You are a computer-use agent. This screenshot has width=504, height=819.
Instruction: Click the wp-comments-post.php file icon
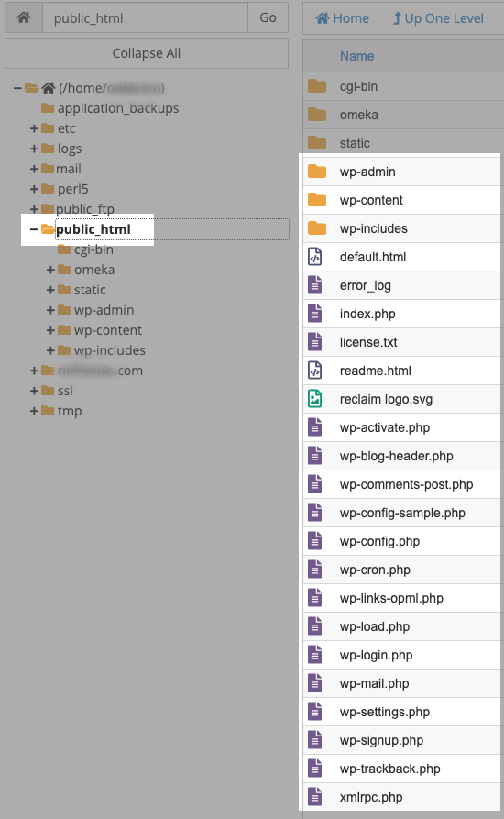[314, 485]
